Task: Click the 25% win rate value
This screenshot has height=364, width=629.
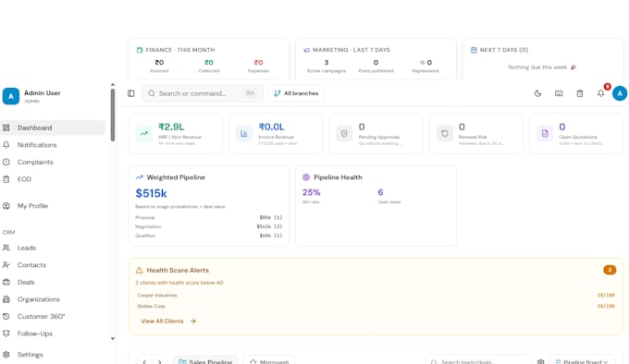Action: (x=312, y=192)
